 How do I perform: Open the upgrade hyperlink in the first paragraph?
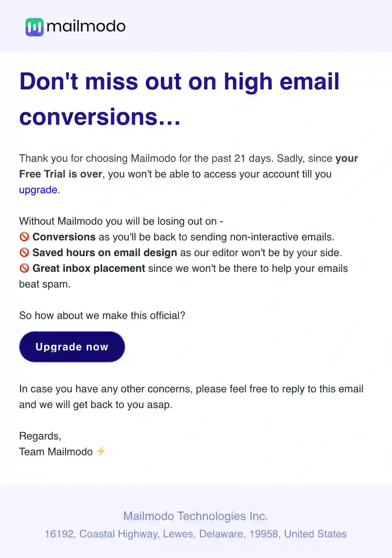[38, 190]
